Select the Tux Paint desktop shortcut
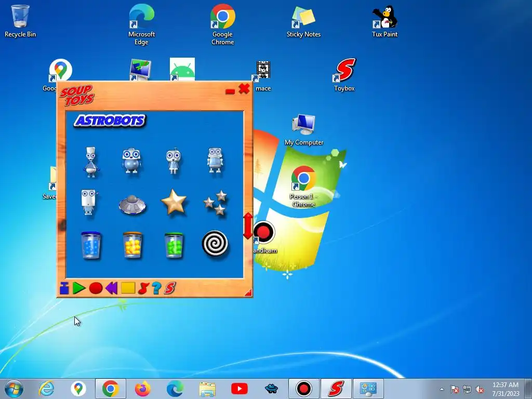532x399 pixels. pyautogui.click(x=384, y=21)
